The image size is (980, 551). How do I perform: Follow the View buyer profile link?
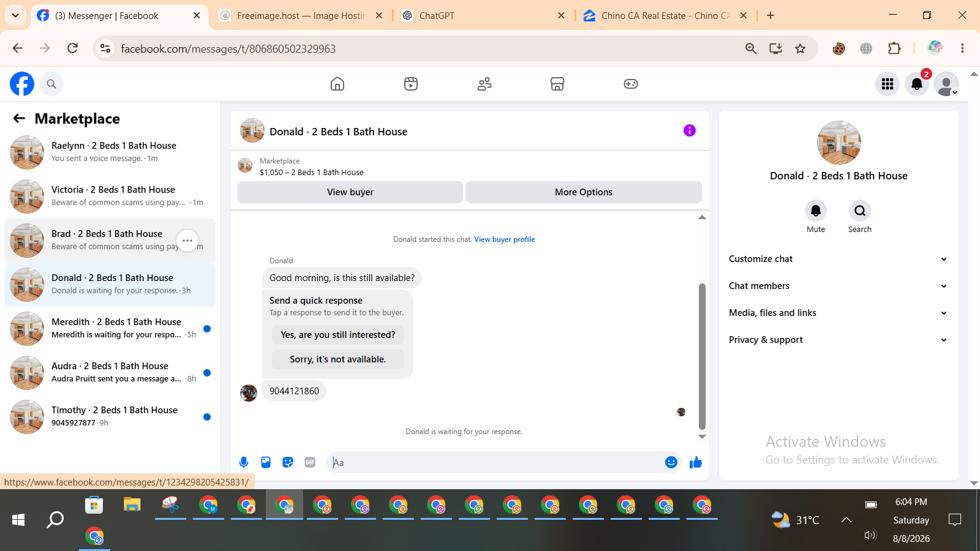coord(505,239)
